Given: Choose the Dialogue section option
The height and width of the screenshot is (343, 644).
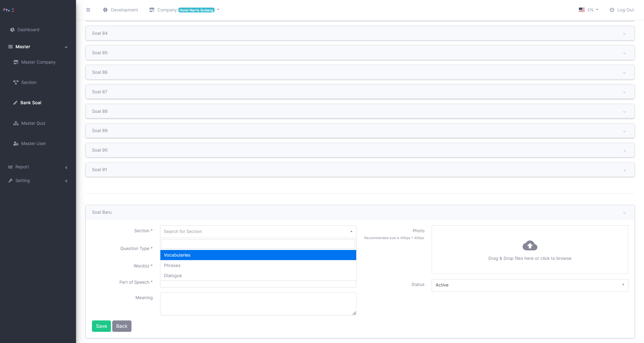Looking at the screenshot, I should click(173, 276).
